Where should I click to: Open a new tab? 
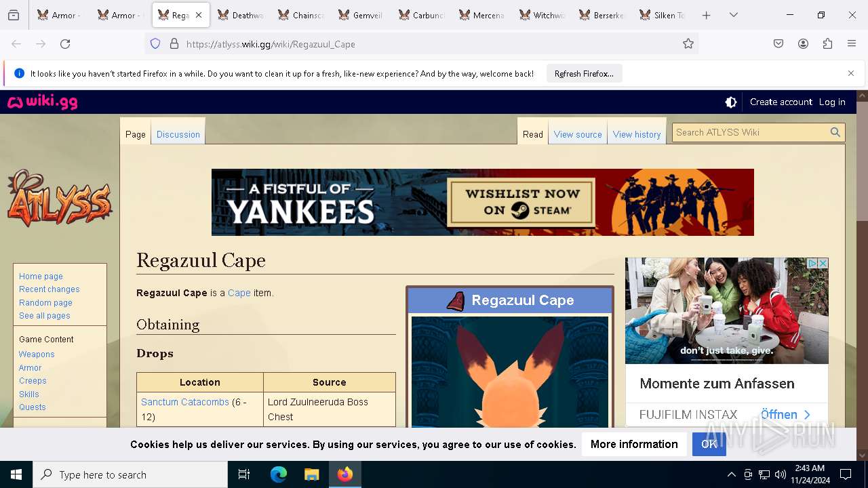click(706, 15)
